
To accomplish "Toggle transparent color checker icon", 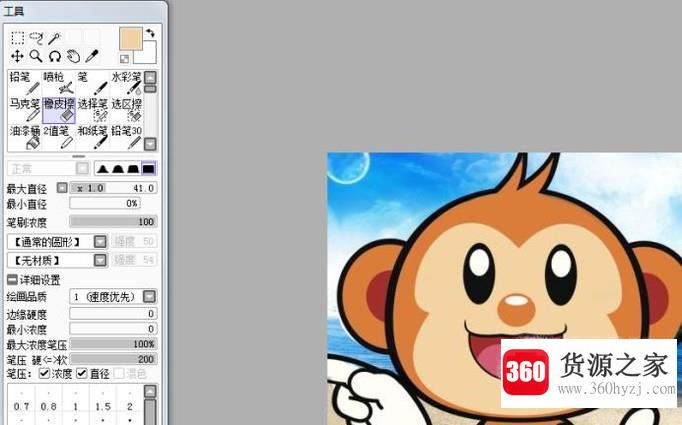I will tap(124, 58).
